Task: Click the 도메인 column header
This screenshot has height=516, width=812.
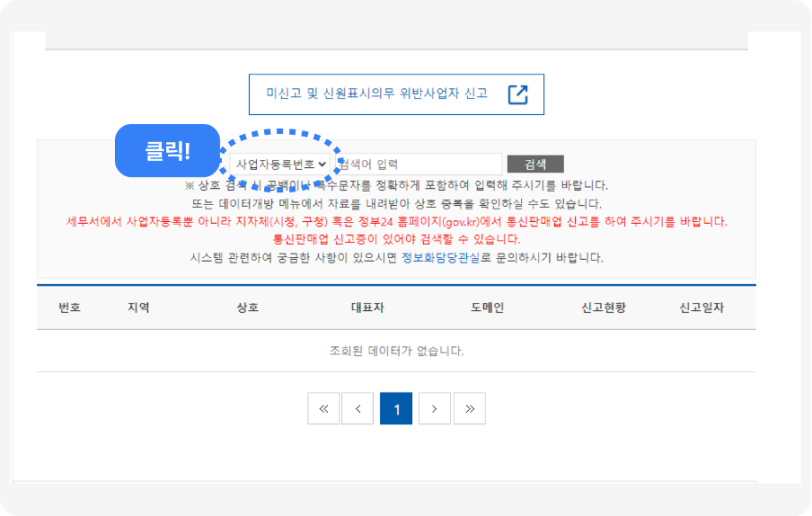Action: (x=488, y=307)
